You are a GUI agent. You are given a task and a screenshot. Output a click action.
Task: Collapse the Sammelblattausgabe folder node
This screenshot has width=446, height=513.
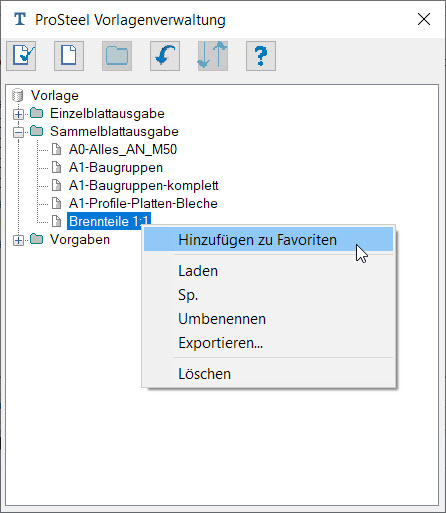pyautogui.click(x=18, y=132)
